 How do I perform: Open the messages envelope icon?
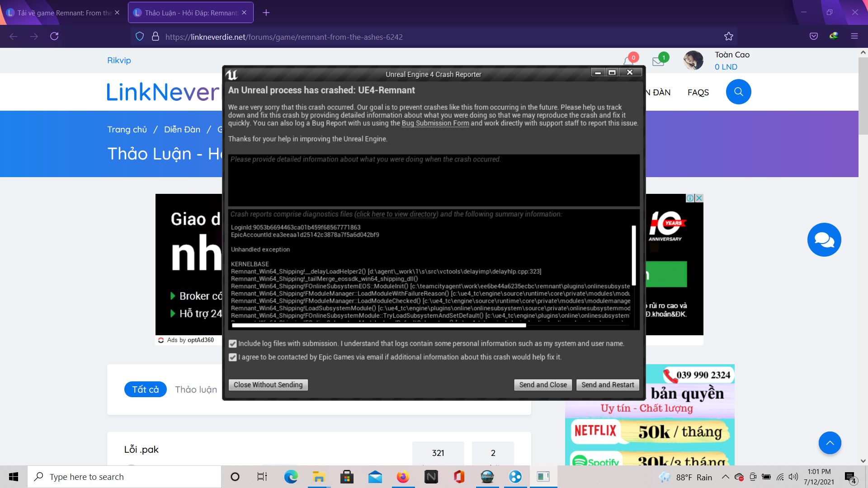pyautogui.click(x=658, y=61)
